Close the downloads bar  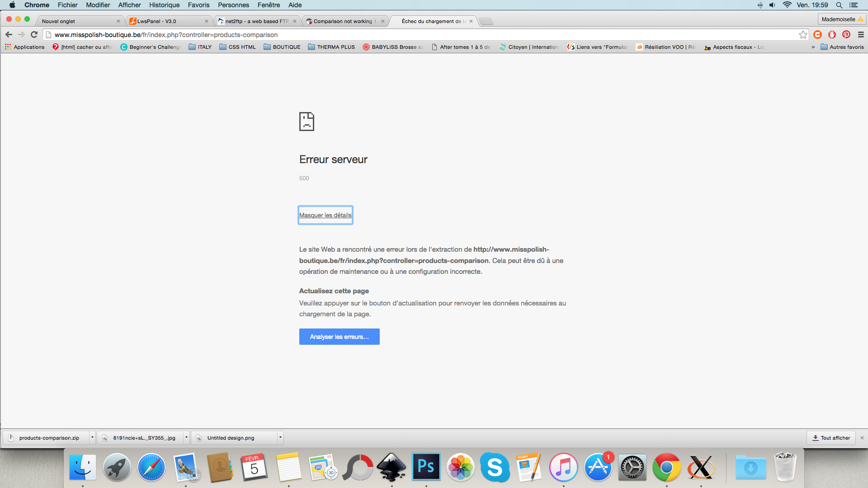tap(862, 438)
